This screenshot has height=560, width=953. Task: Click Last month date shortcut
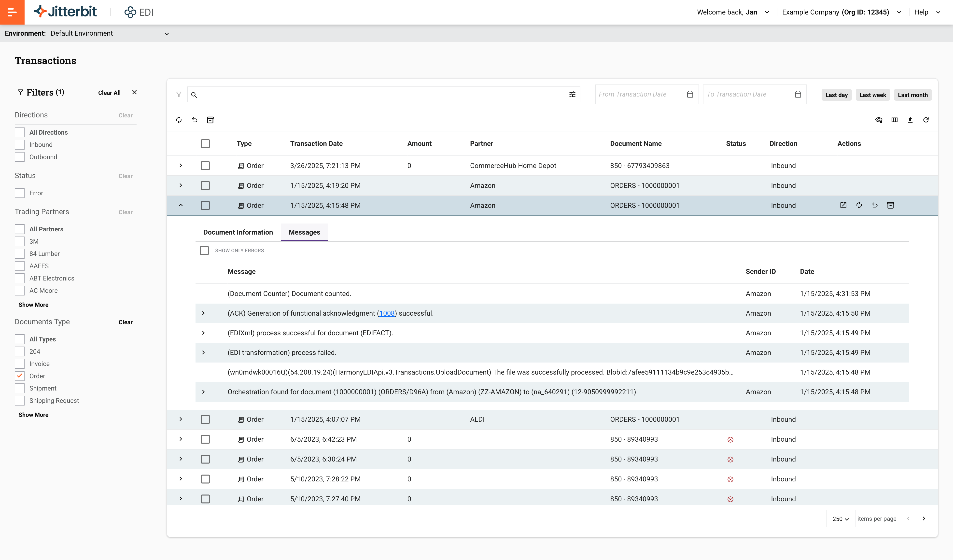912,95
